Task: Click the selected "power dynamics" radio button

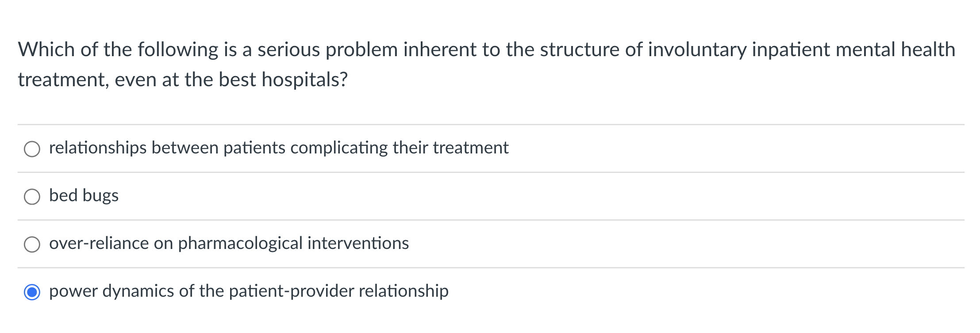Action: [x=32, y=291]
